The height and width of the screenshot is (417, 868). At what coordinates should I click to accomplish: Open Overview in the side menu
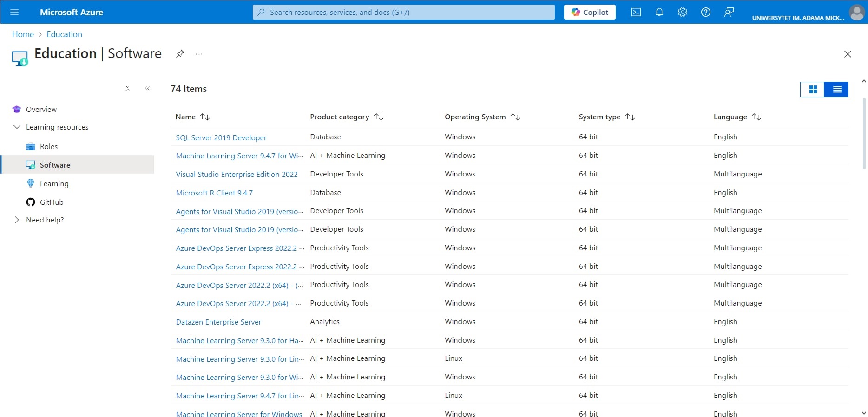41,109
